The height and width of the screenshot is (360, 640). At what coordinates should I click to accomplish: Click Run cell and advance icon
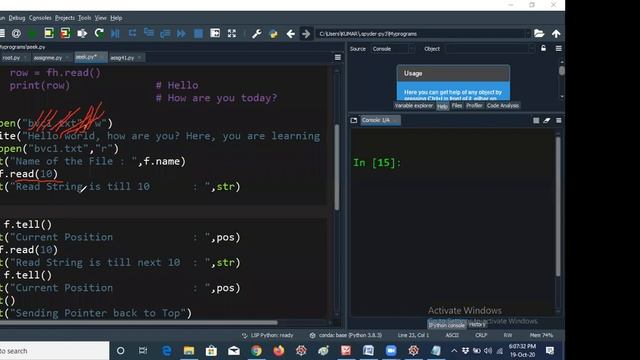tap(65, 33)
